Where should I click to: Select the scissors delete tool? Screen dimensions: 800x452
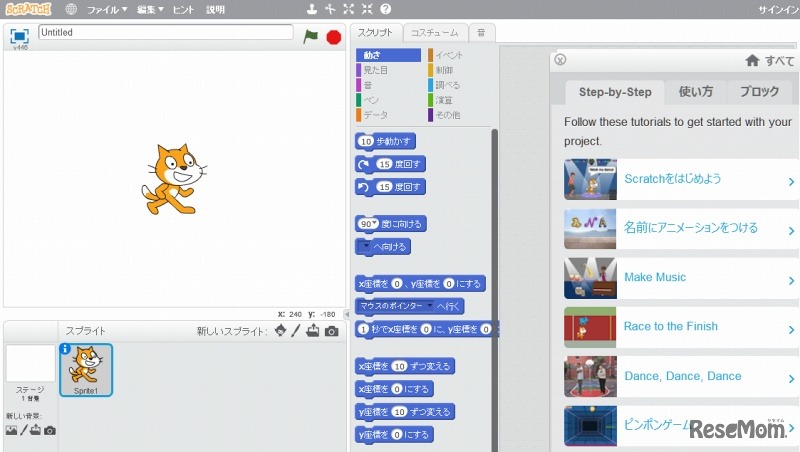click(330, 9)
